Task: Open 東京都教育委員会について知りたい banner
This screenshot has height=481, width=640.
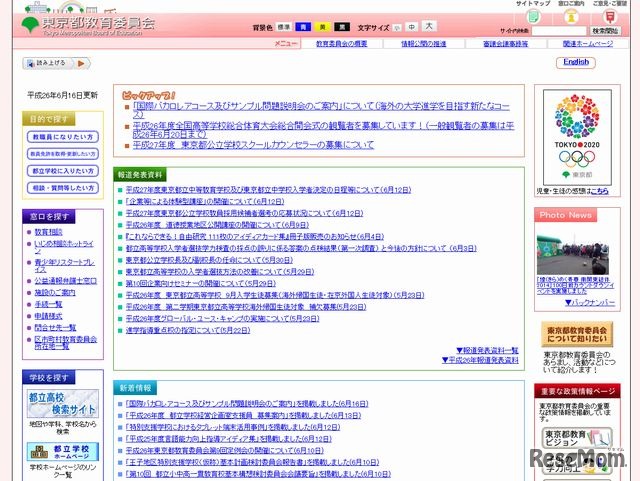Action: click(577, 334)
